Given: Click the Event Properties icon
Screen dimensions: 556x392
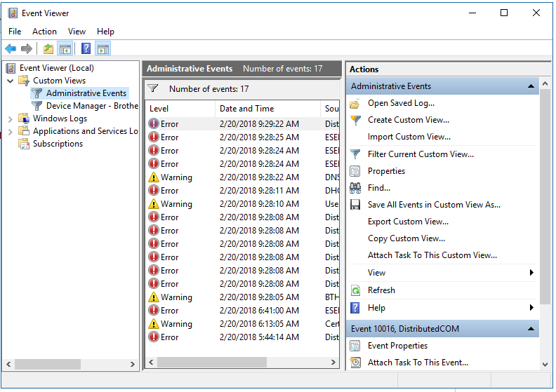Looking at the screenshot, I should point(355,346).
